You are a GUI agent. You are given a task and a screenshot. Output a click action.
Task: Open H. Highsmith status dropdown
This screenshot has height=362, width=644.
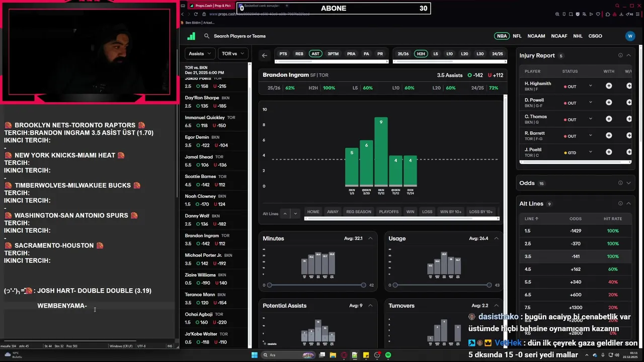pos(591,86)
